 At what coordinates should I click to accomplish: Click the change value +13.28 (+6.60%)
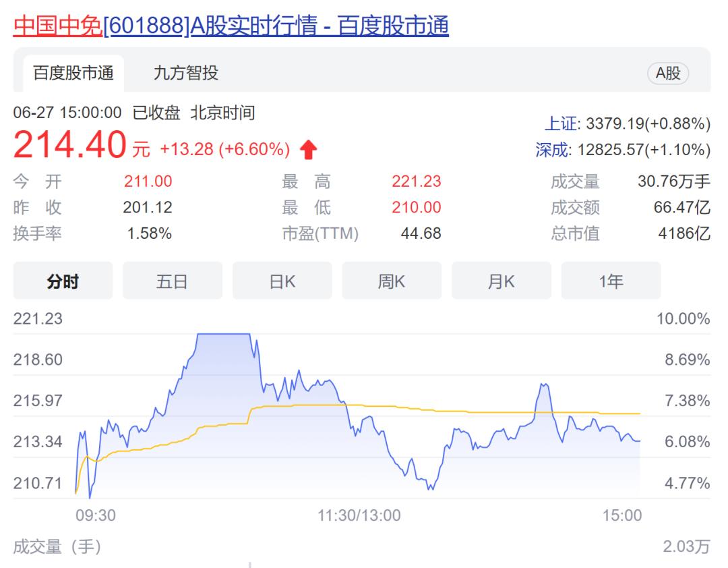point(224,149)
